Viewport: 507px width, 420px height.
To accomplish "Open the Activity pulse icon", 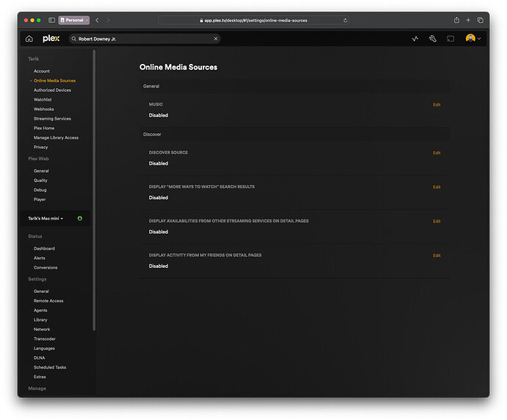I will point(415,38).
